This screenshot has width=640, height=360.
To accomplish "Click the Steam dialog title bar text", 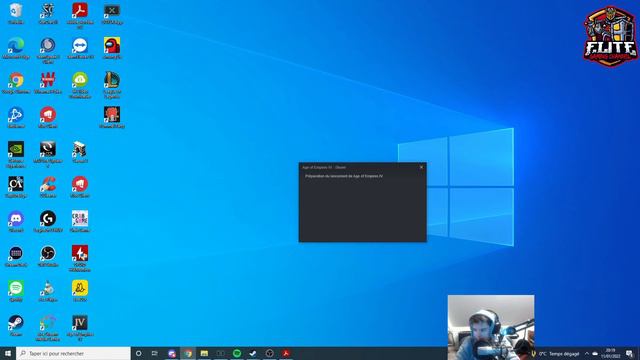I will click(324, 167).
